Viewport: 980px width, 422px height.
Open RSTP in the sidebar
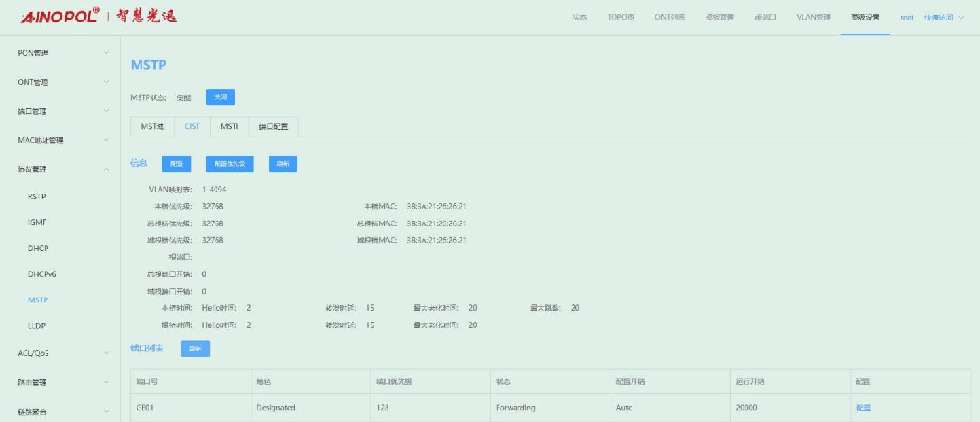tap(37, 196)
